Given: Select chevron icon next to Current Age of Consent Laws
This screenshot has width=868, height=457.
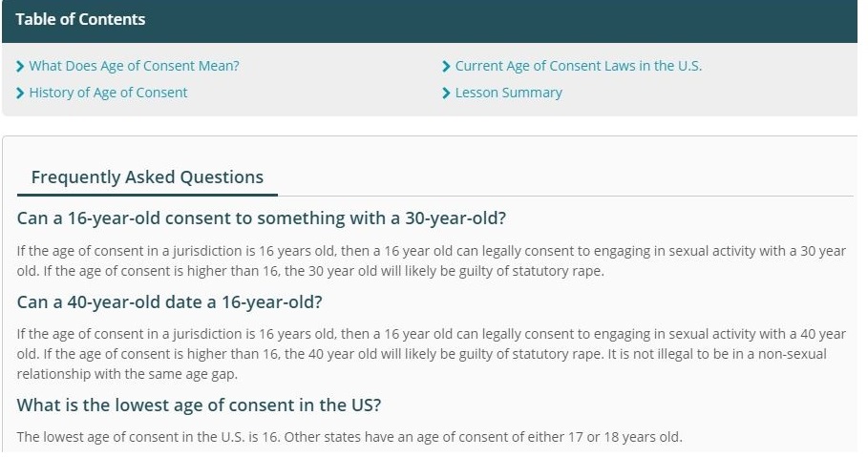Looking at the screenshot, I should click(x=446, y=67).
